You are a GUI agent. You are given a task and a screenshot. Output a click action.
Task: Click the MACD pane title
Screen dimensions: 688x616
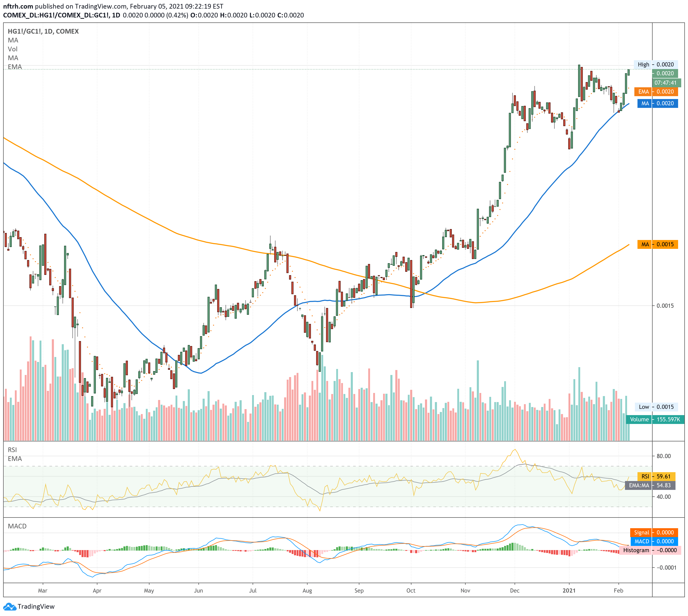(17, 526)
